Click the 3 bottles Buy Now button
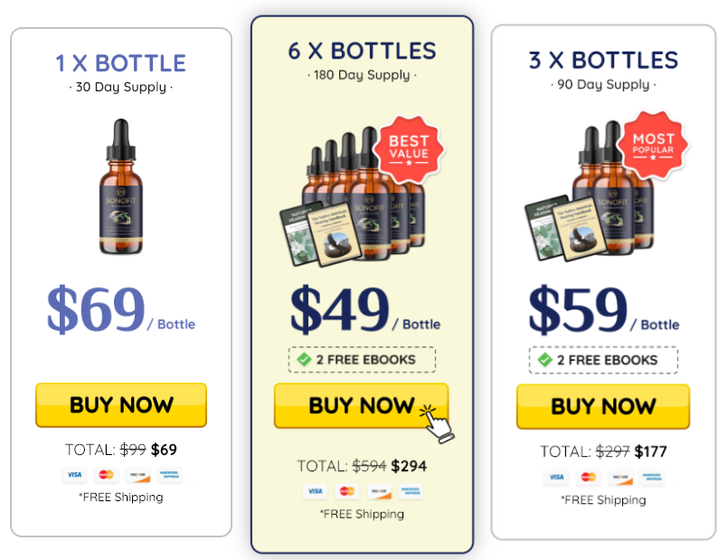The height and width of the screenshot is (560, 728). (x=603, y=406)
